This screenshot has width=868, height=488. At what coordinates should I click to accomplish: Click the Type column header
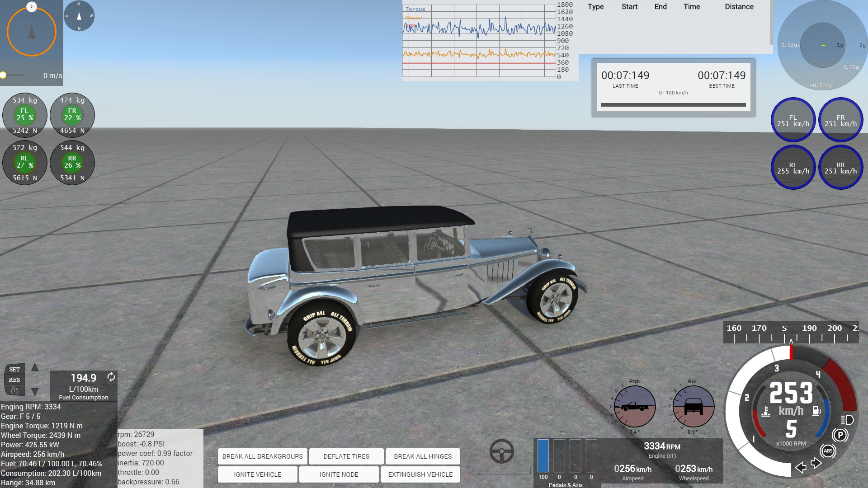tap(595, 7)
